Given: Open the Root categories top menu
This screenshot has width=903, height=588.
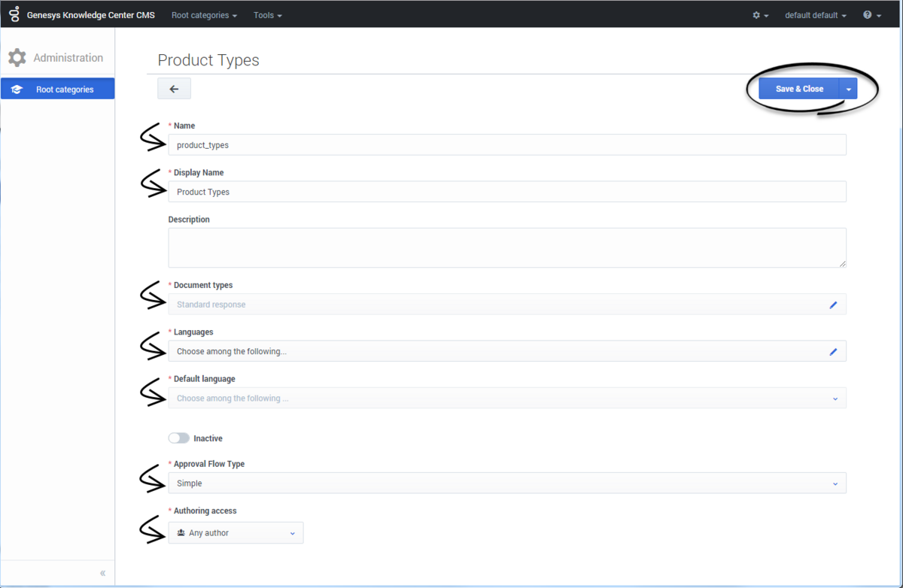Looking at the screenshot, I should tap(204, 15).
